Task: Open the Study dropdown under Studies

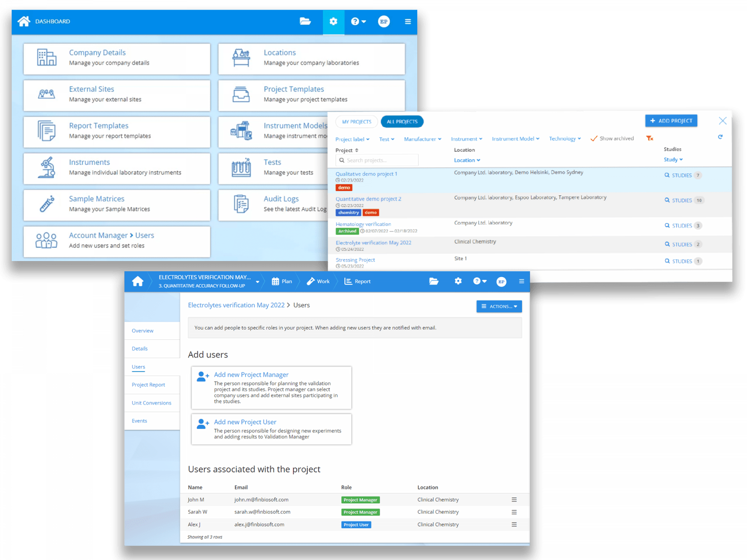Action: pos(673,159)
